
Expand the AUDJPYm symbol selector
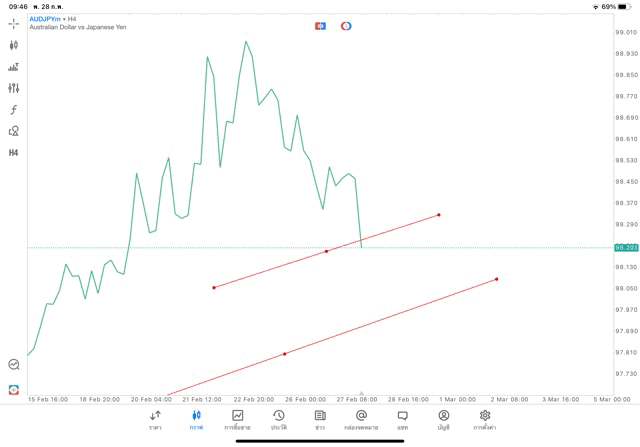(46, 19)
